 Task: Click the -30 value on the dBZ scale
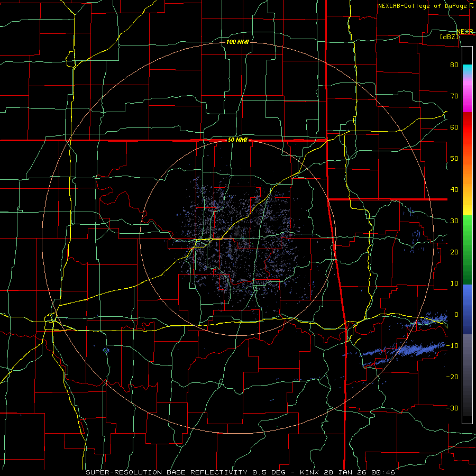click(x=452, y=408)
